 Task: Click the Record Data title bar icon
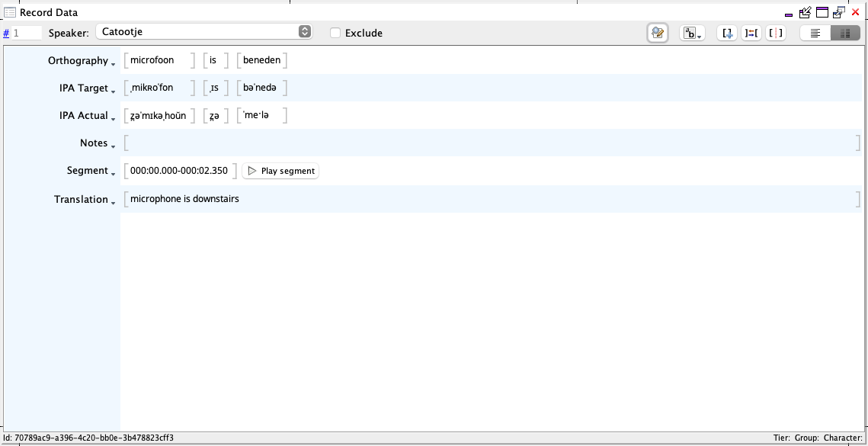[11, 12]
